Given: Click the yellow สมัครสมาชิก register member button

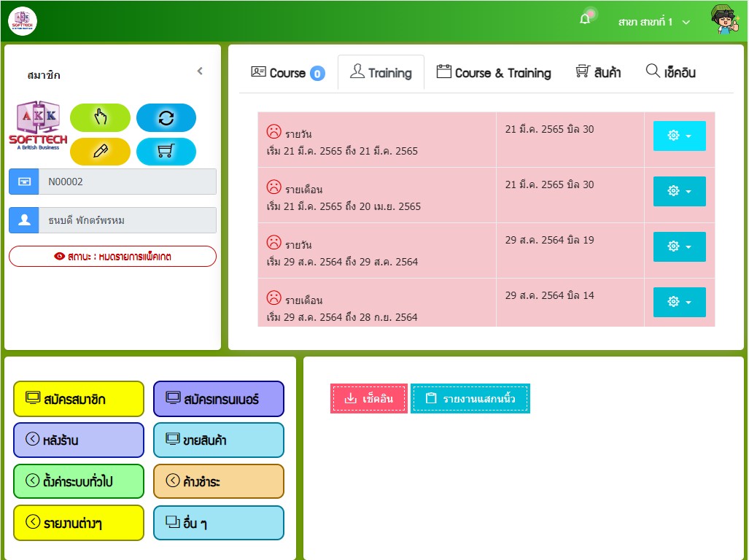Looking at the screenshot, I should tap(79, 399).
